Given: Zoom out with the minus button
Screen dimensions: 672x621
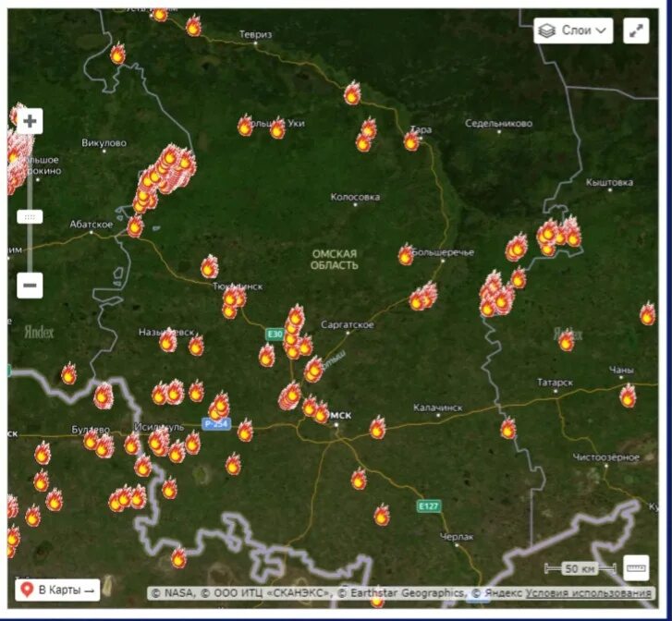Looking at the screenshot, I should point(30,285).
